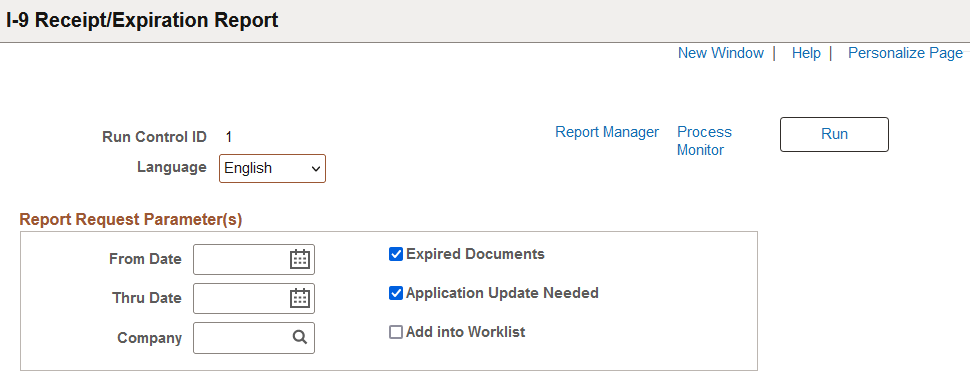Click the From Date label
970x387 pixels.
point(145,259)
